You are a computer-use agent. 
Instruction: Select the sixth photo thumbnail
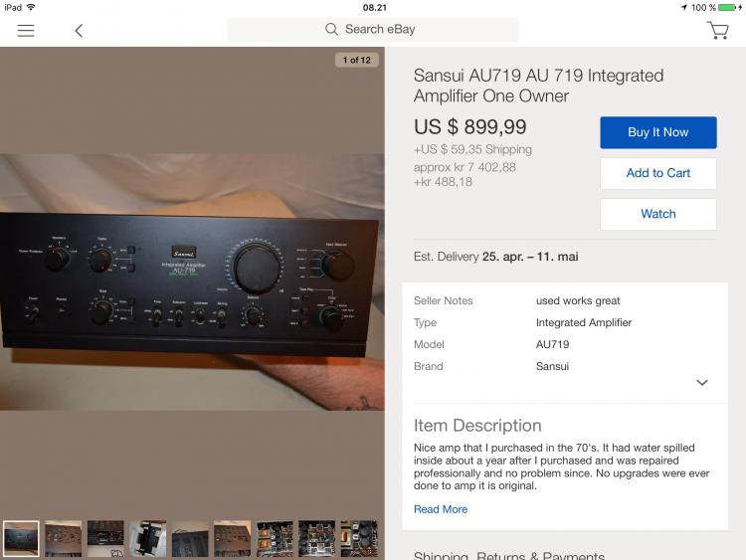pos(233,538)
